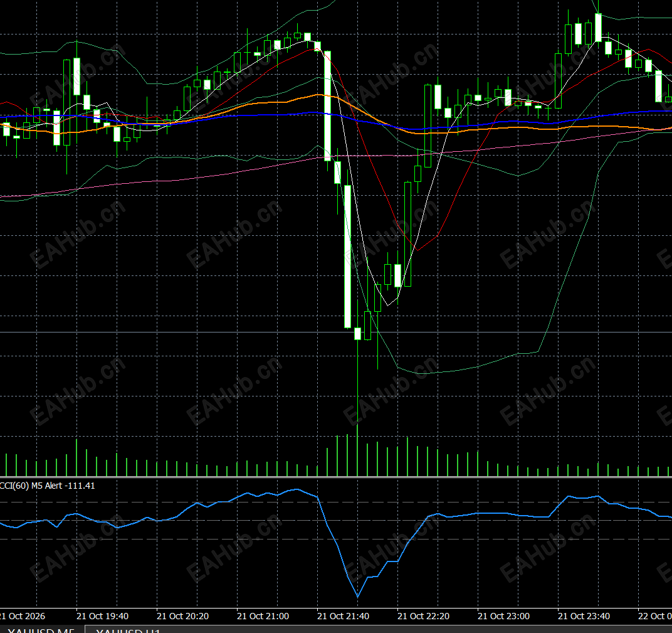Open the XAUUSD,H1 chart tab
The image size is (672, 633).
128,630
